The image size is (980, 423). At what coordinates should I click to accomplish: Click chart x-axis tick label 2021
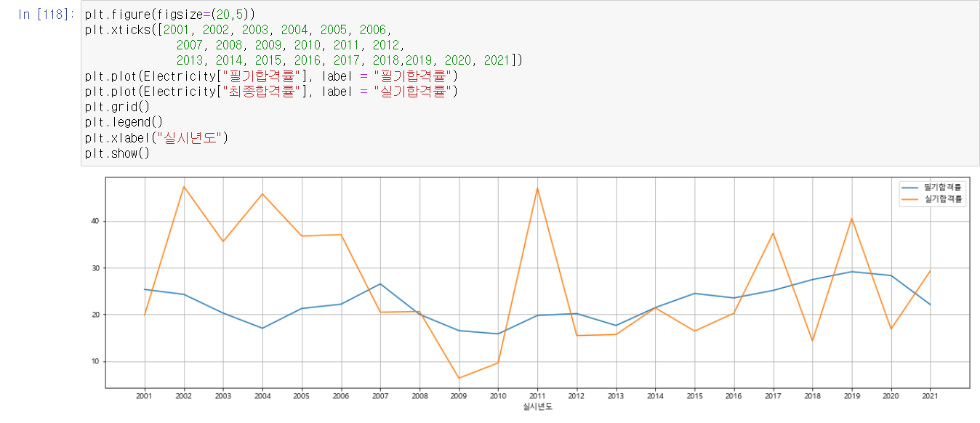pyautogui.click(x=930, y=396)
